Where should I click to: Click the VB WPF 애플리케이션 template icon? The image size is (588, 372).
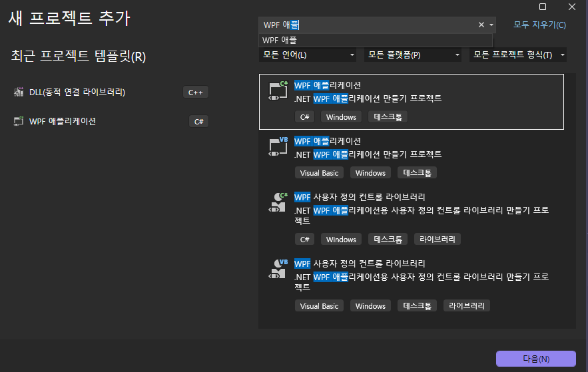pos(278,147)
